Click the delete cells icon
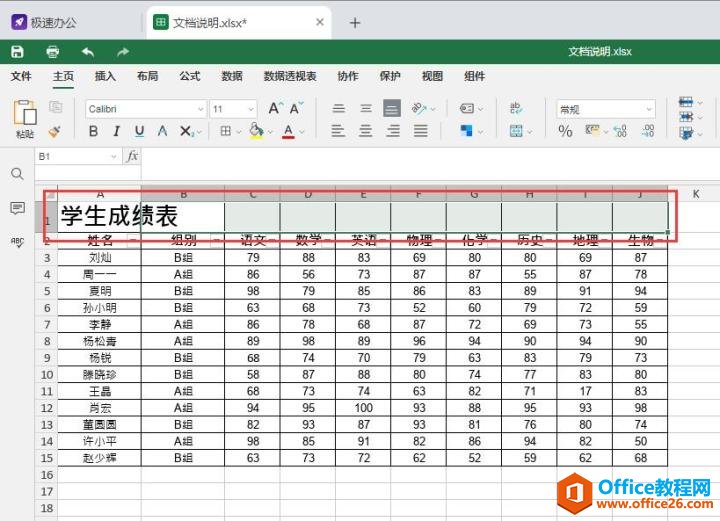This screenshot has width=720, height=521. pyautogui.click(x=686, y=117)
